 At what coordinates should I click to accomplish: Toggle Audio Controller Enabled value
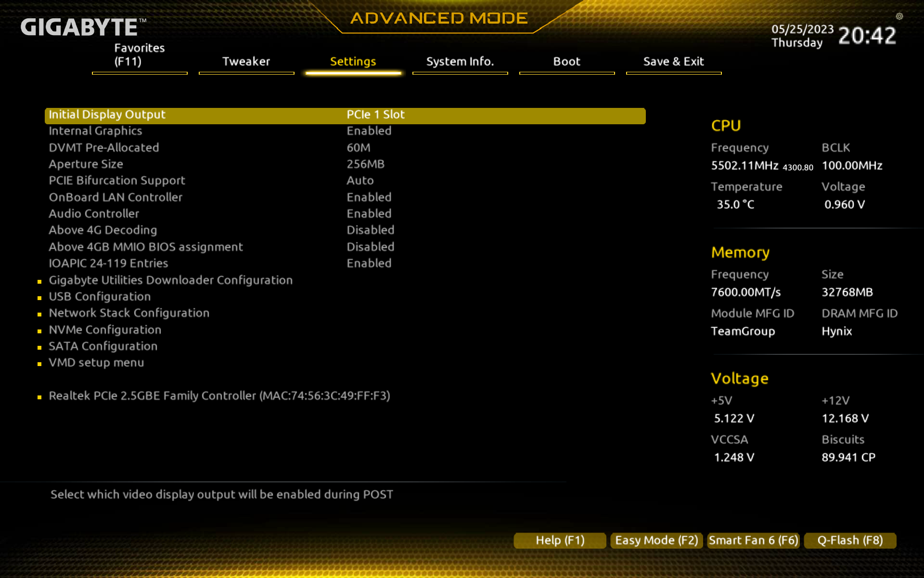(369, 214)
